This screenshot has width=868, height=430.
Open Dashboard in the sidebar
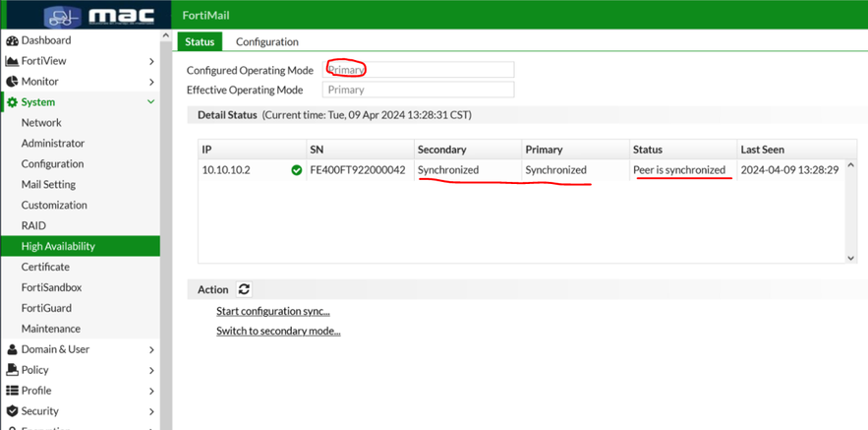pos(46,40)
